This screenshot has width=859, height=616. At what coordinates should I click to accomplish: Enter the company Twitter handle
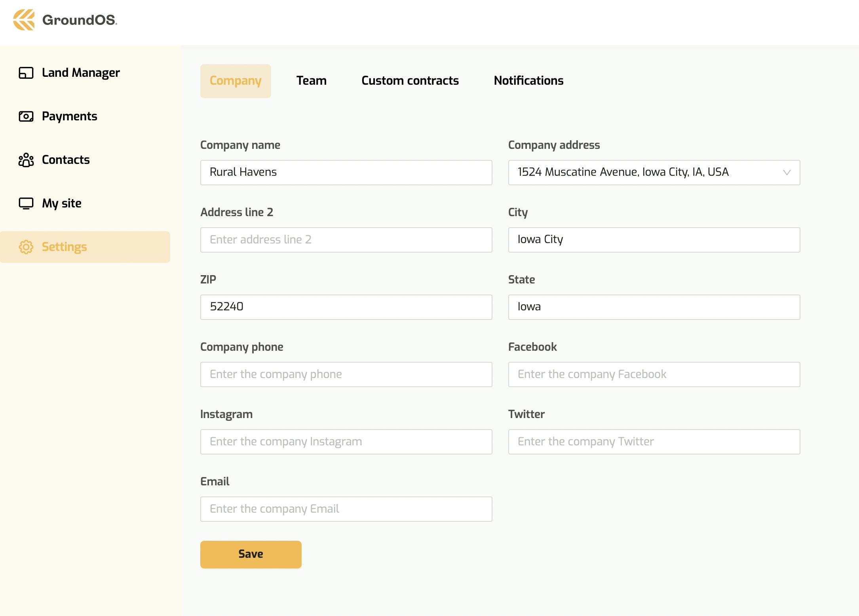point(654,441)
